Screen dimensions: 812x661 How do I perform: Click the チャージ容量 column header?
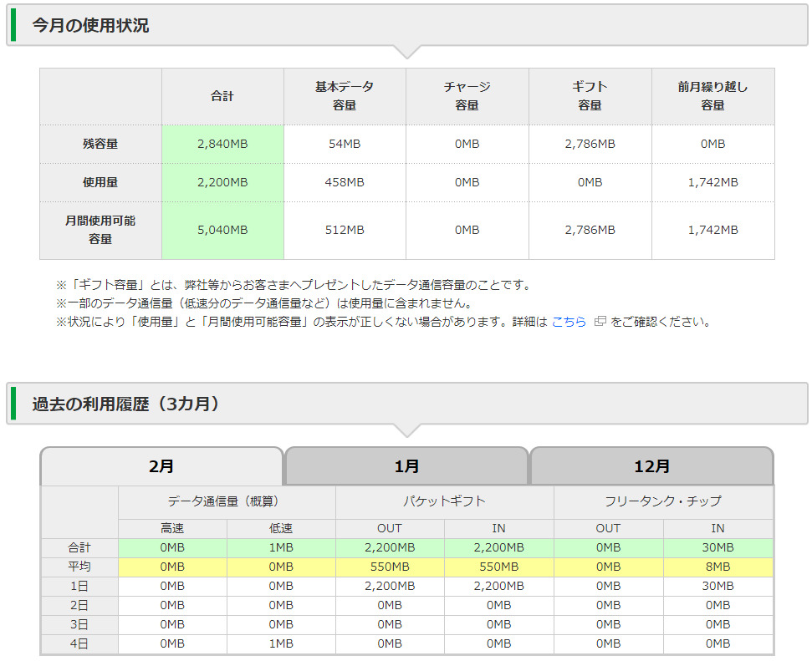[467, 96]
